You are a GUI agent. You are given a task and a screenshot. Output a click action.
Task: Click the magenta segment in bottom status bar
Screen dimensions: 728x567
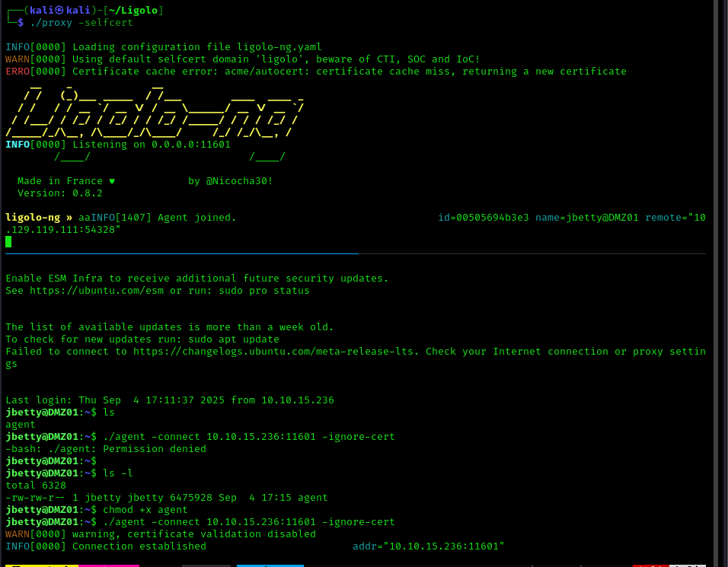pyautogui.click(x=109, y=565)
